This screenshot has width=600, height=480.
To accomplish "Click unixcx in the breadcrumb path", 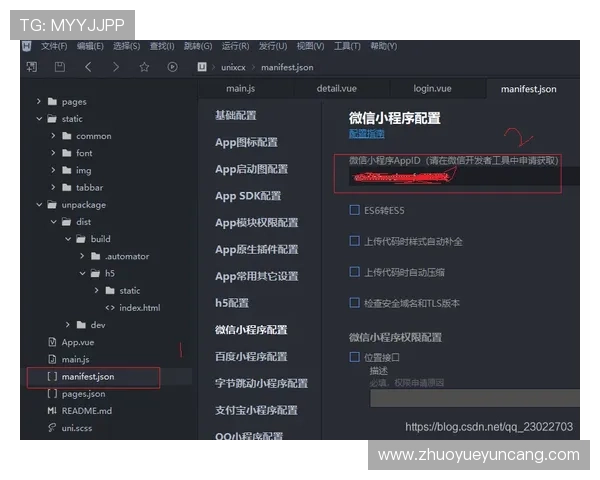I will (233, 67).
